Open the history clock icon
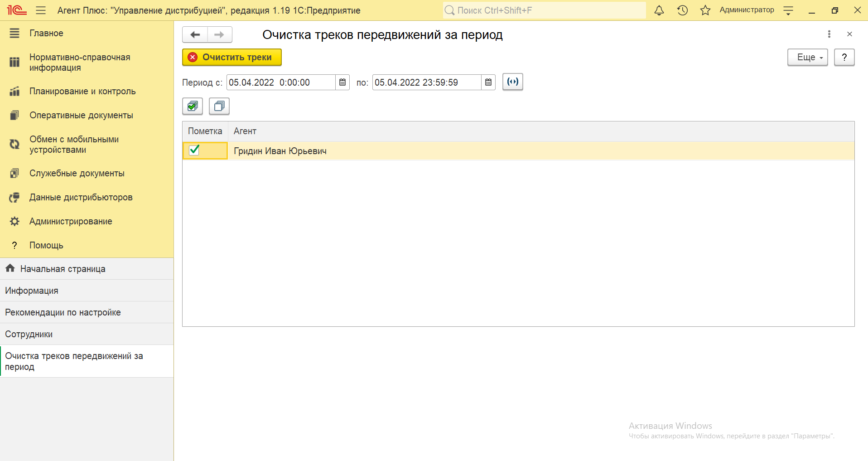 pyautogui.click(x=682, y=10)
